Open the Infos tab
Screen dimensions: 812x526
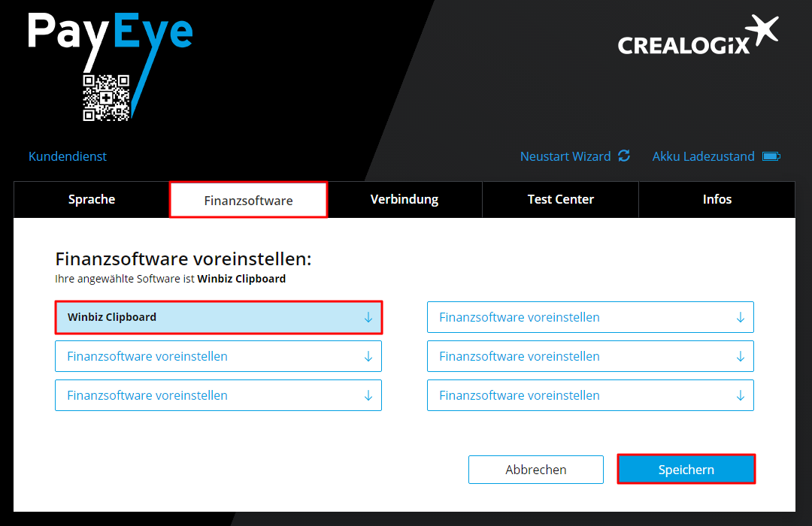click(717, 200)
